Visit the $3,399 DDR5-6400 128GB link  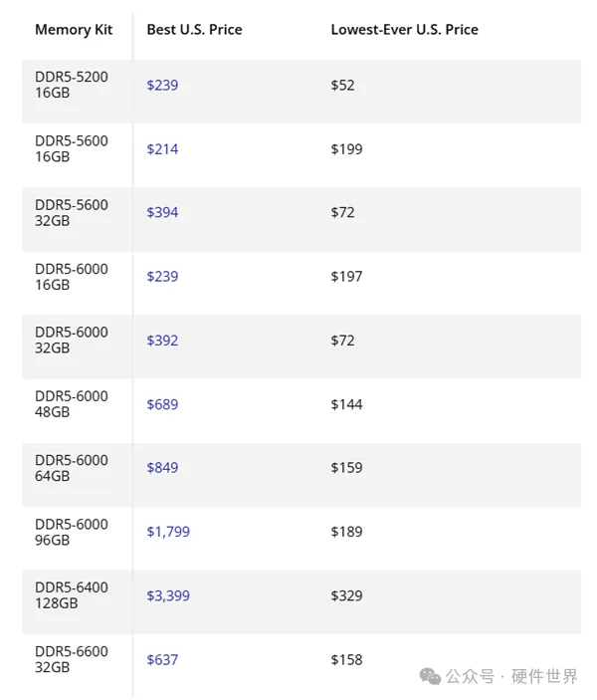click(168, 596)
